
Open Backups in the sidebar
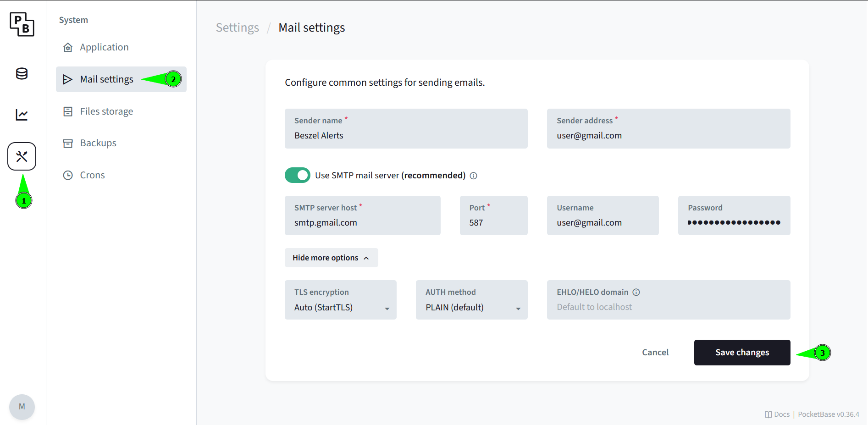pos(98,143)
